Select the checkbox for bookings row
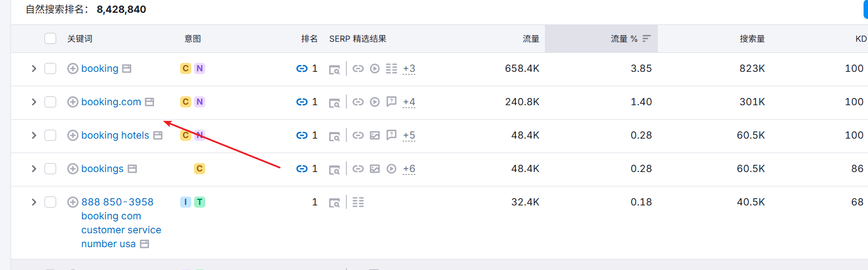Image resolution: width=868 pixels, height=270 pixels. [50, 169]
